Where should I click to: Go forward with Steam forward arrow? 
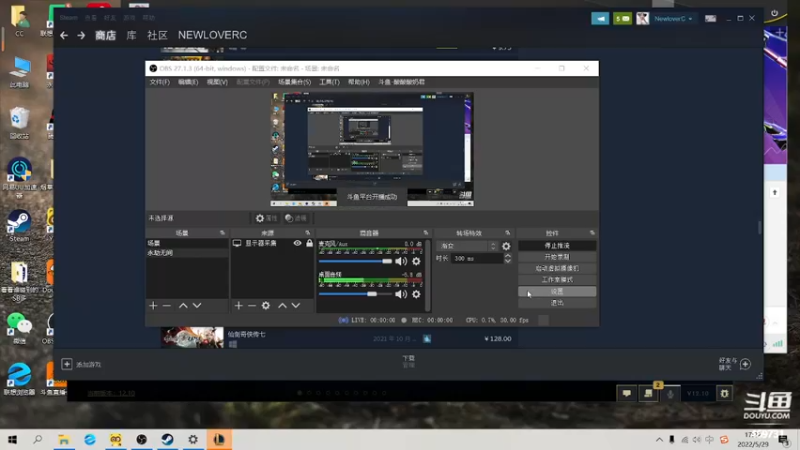81,35
